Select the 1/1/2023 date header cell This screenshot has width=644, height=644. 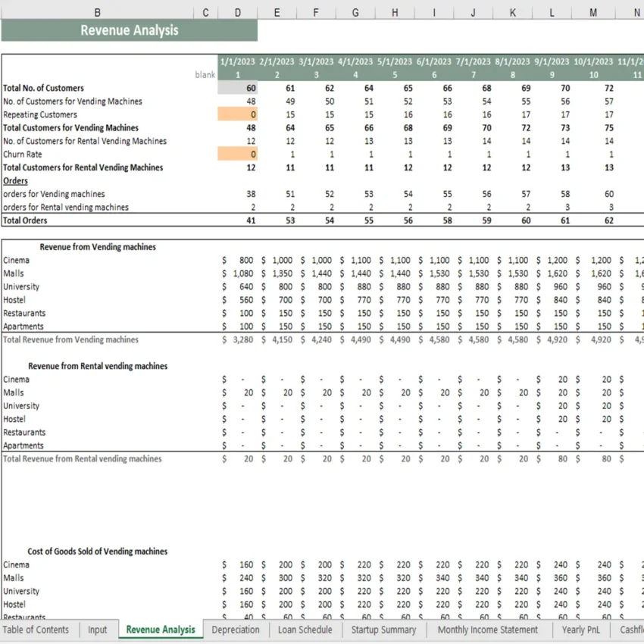click(238, 61)
